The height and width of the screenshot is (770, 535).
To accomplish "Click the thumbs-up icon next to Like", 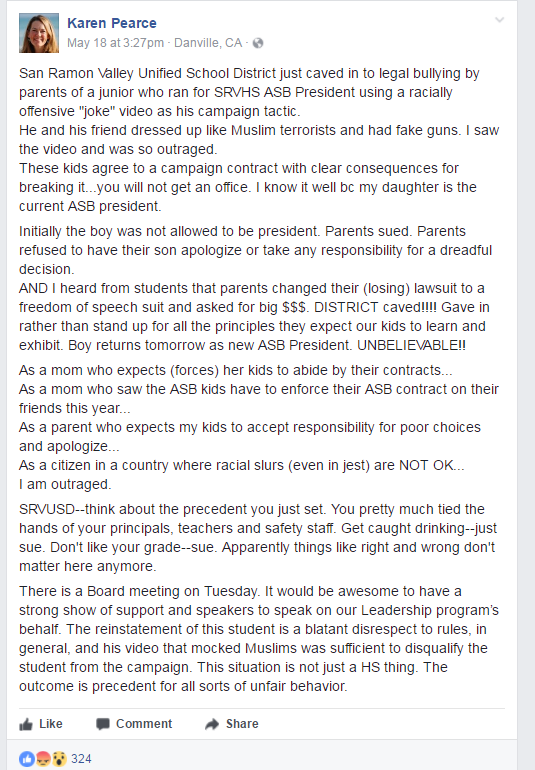I will (x=26, y=724).
